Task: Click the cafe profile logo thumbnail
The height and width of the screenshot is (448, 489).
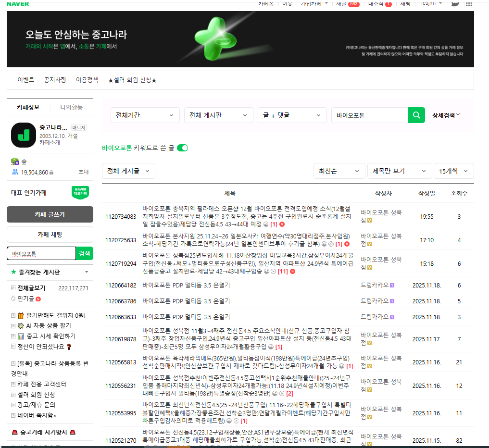Action: 23,135
